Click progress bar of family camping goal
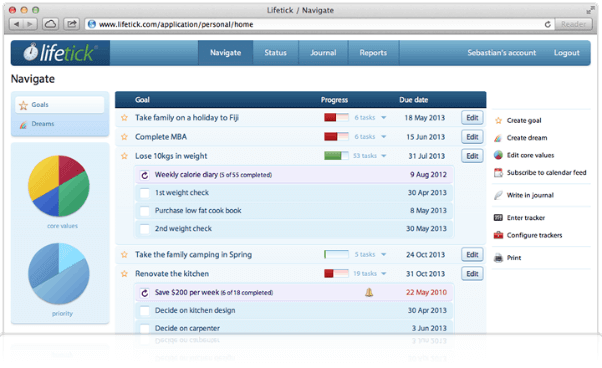The width and height of the screenshot is (602, 368). click(336, 254)
